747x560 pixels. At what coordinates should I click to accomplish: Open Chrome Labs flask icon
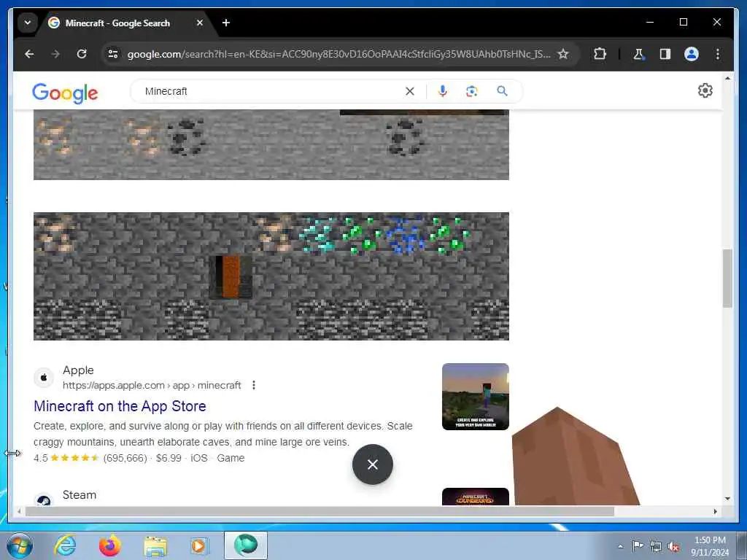[x=638, y=54]
